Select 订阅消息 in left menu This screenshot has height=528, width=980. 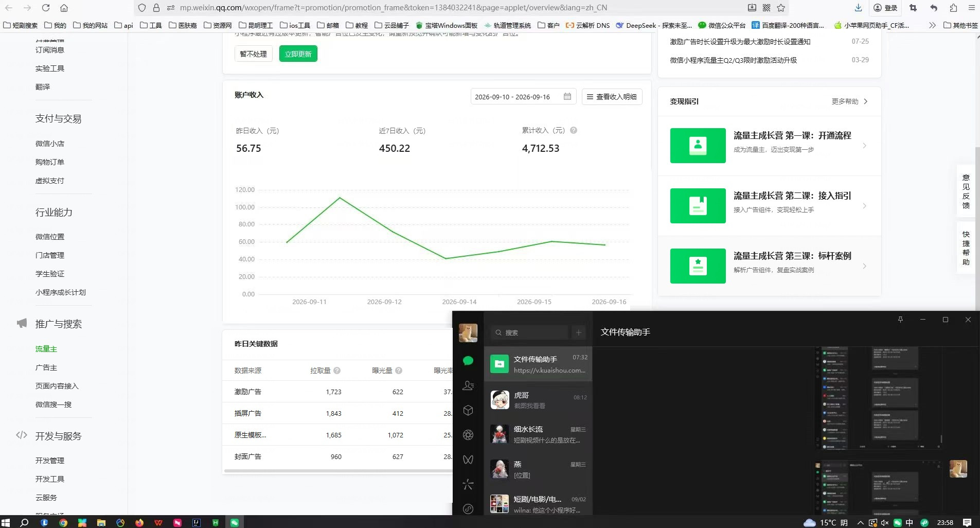[x=50, y=50]
